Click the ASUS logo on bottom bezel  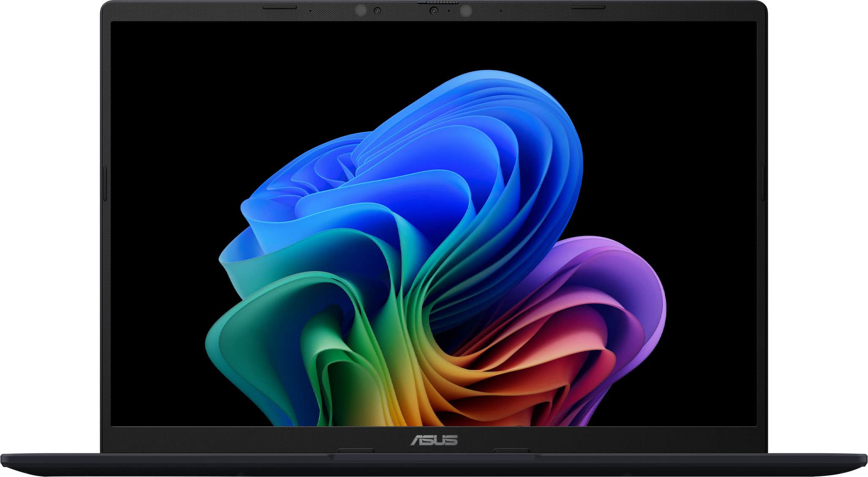click(x=434, y=440)
